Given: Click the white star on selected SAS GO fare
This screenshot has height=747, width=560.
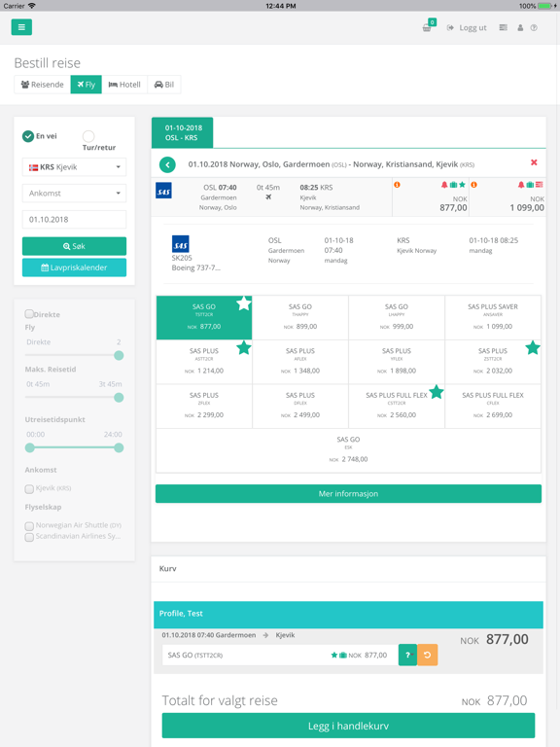Looking at the screenshot, I should click(244, 303).
